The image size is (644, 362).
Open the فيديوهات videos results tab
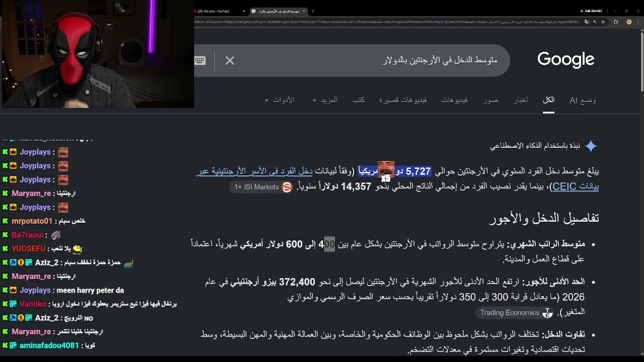(454, 100)
